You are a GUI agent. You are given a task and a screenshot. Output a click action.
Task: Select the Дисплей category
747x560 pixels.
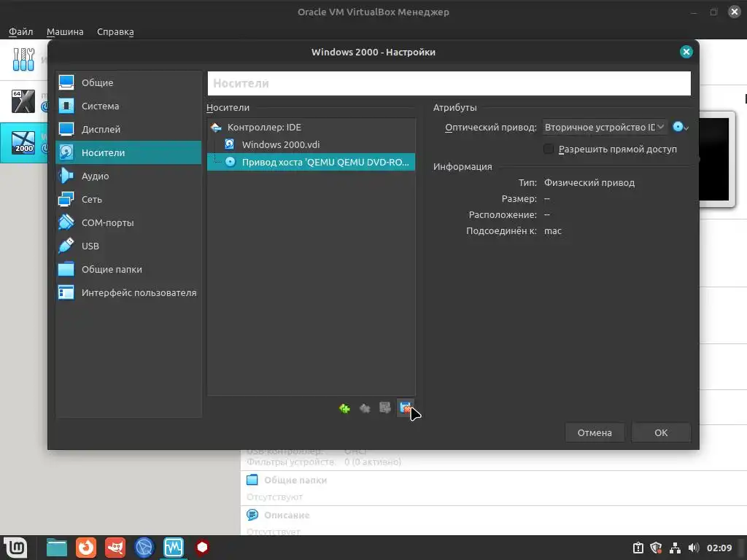click(x=128, y=129)
